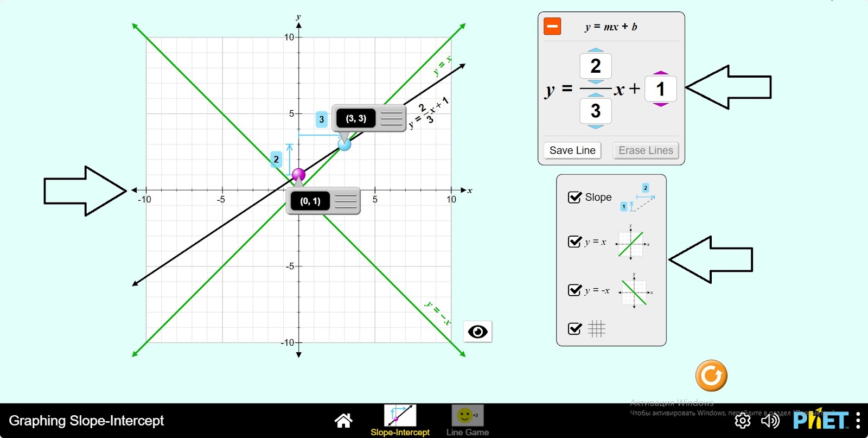Switch to the Line Game screen

click(467, 421)
